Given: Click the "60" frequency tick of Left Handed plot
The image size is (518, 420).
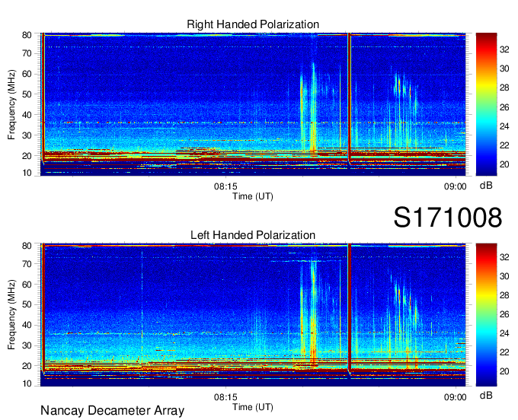Looking at the screenshot, I should point(27,285).
